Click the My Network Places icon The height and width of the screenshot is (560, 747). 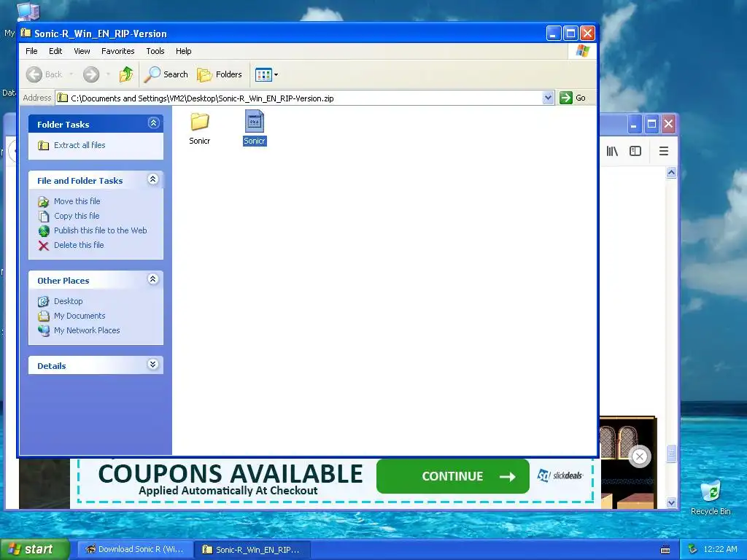[43, 330]
